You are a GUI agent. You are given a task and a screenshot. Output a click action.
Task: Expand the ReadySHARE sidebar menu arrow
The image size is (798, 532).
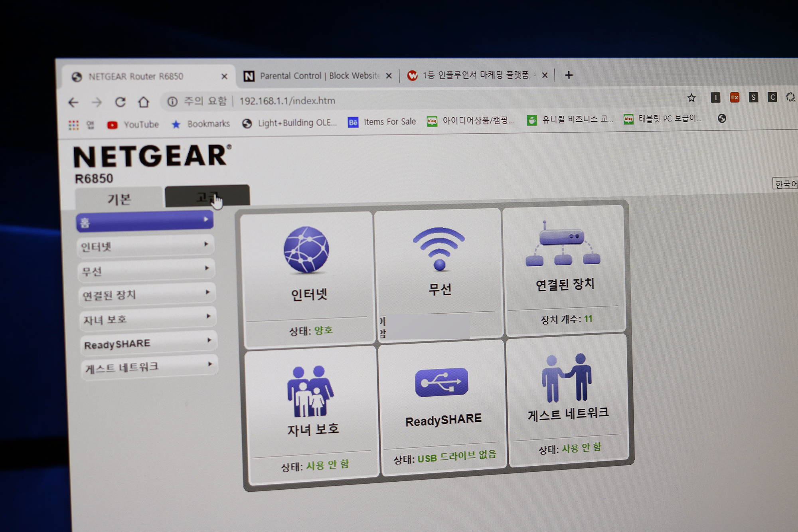(209, 340)
